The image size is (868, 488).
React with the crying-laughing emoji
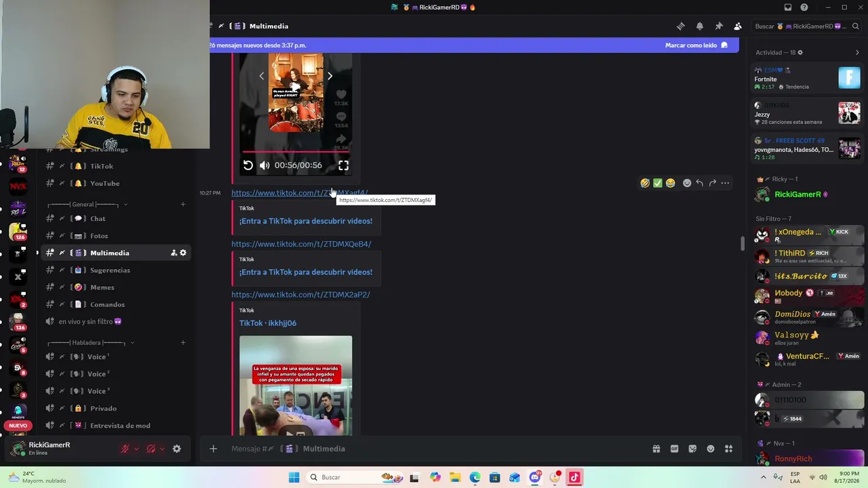pyautogui.click(x=671, y=183)
